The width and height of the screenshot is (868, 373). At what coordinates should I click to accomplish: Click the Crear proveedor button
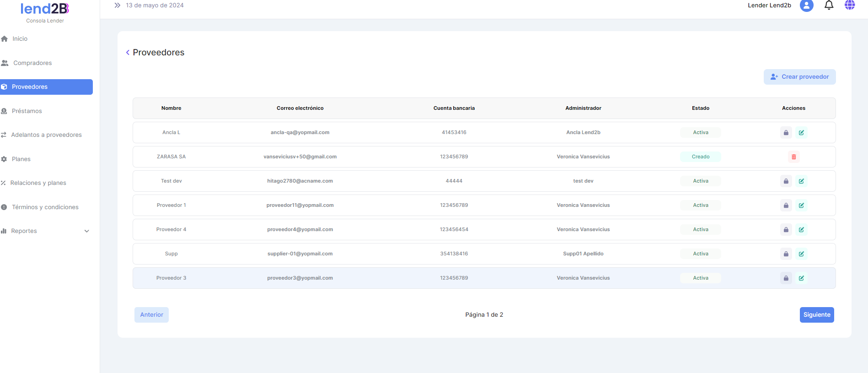coord(799,77)
